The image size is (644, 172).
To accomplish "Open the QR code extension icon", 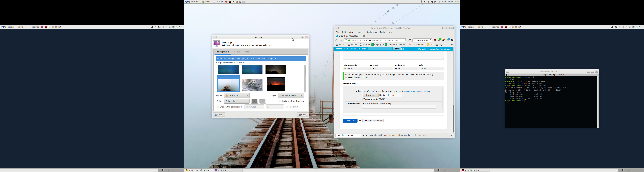I will (x=452, y=40).
